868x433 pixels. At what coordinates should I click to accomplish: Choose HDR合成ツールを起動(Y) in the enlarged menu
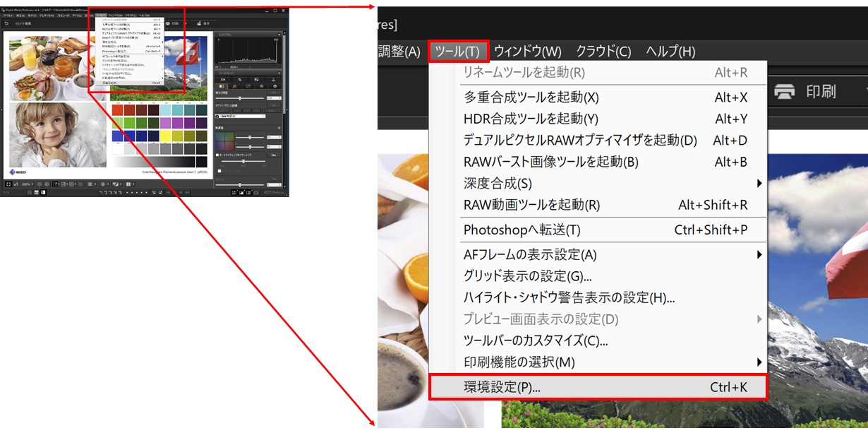coord(598,119)
